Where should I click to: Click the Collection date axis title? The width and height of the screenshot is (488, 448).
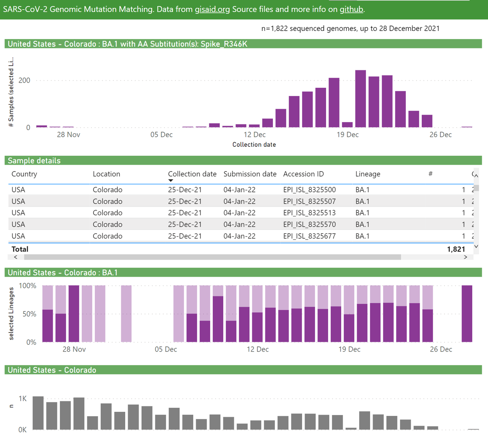(254, 145)
